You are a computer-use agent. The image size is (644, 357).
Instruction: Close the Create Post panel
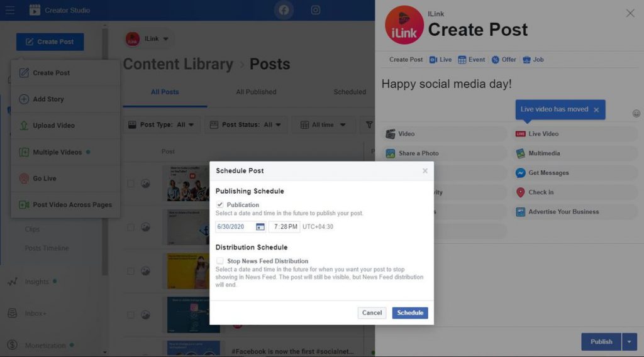(x=630, y=13)
